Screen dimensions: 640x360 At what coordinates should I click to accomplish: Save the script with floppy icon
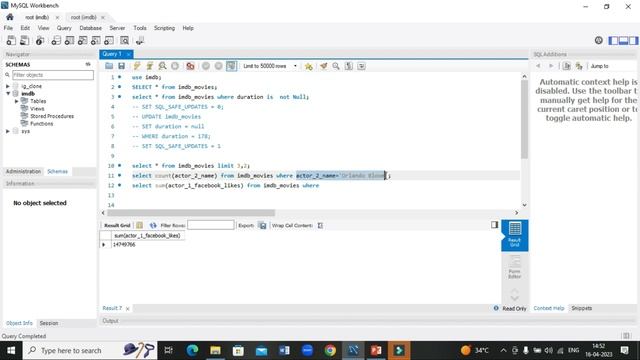click(x=121, y=66)
